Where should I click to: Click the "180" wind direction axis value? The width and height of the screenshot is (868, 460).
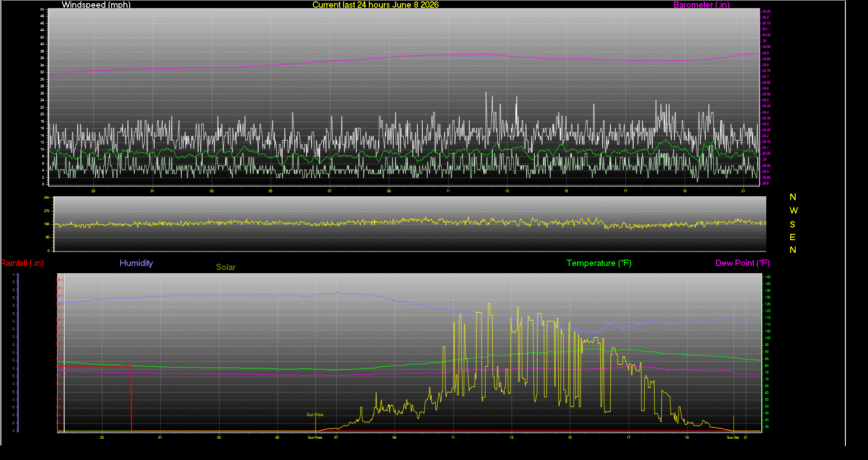pos(47,224)
